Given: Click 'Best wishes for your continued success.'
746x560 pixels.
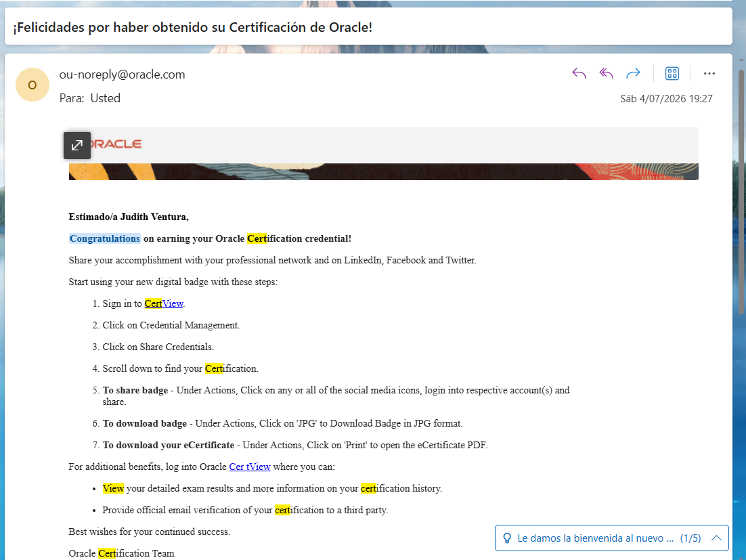Looking at the screenshot, I should [x=150, y=532].
